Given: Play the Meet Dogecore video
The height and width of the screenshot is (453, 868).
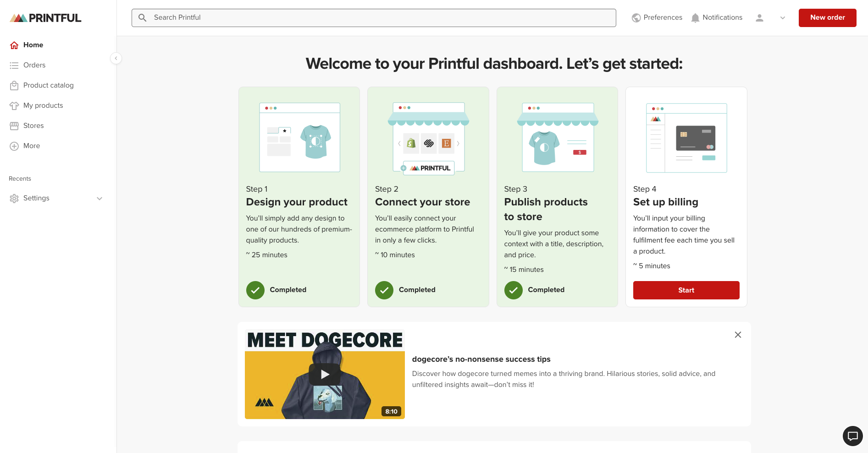Looking at the screenshot, I should (x=325, y=374).
